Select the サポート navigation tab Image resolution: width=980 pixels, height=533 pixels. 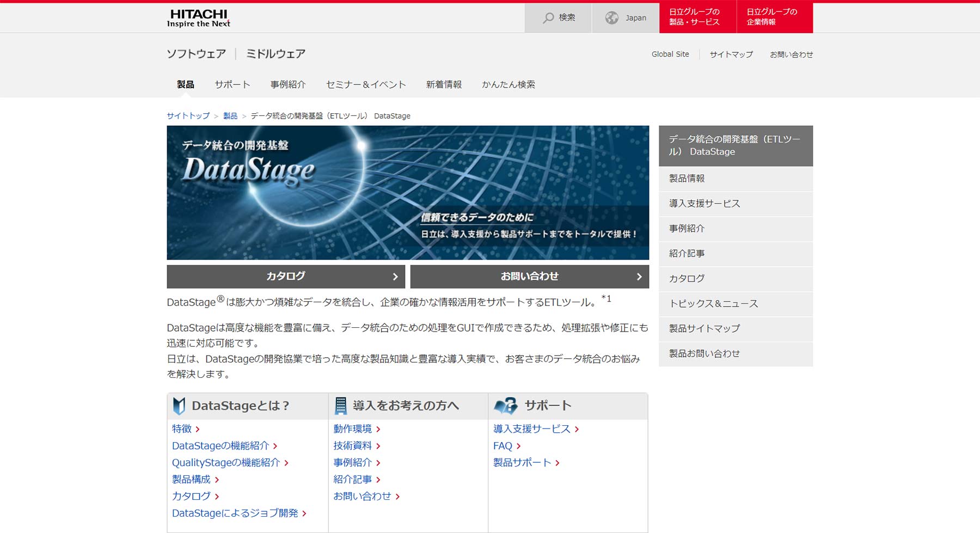pos(232,84)
